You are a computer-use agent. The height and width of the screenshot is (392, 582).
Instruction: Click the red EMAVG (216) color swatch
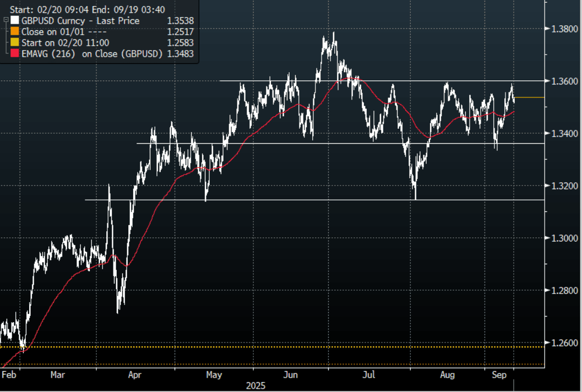coord(15,53)
